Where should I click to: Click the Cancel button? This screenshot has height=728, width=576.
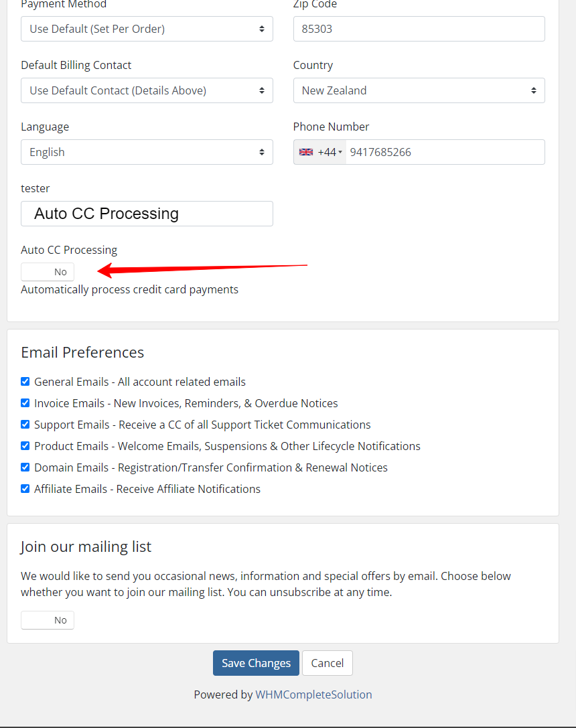point(328,663)
